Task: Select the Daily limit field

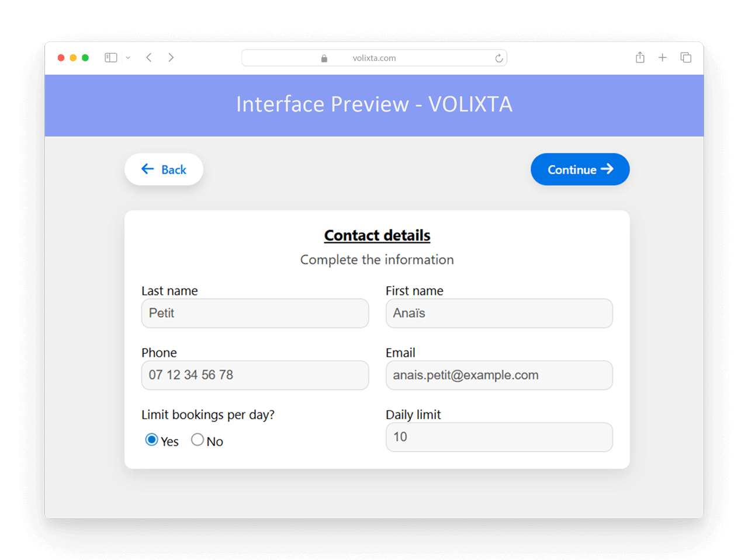Action: [x=499, y=437]
